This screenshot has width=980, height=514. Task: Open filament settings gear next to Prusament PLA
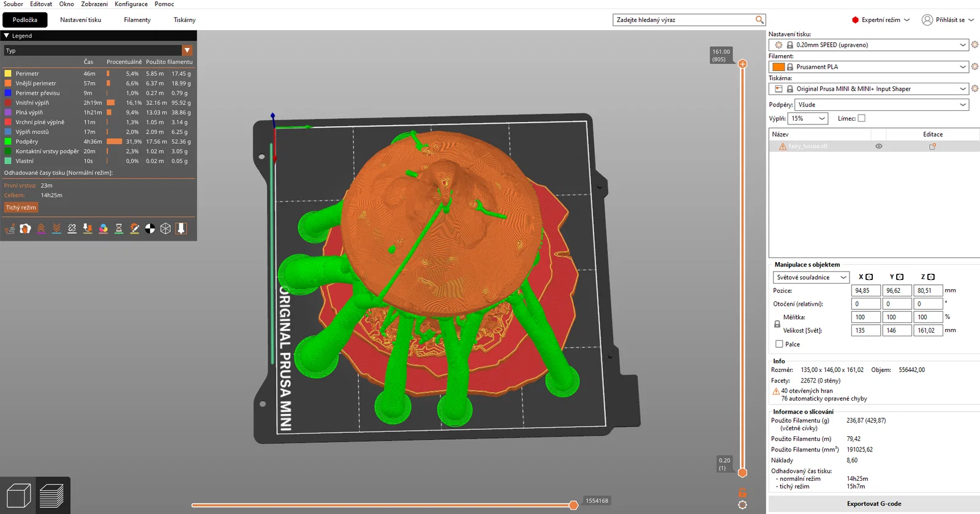coord(974,67)
